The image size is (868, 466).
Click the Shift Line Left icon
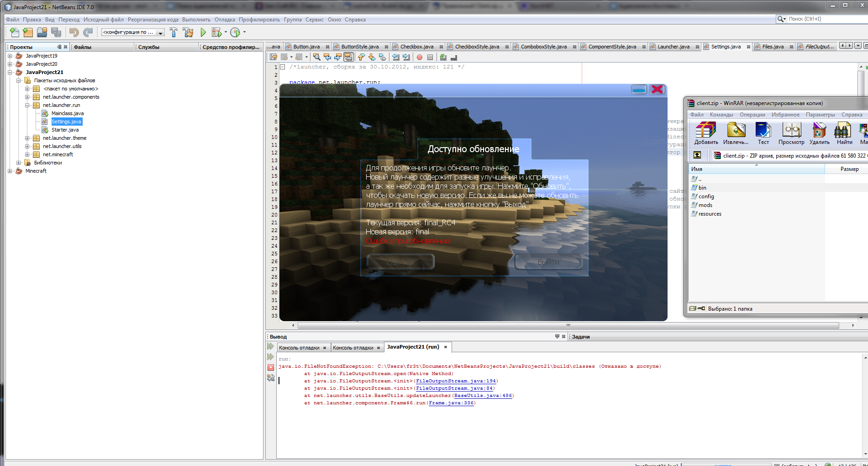[395, 57]
